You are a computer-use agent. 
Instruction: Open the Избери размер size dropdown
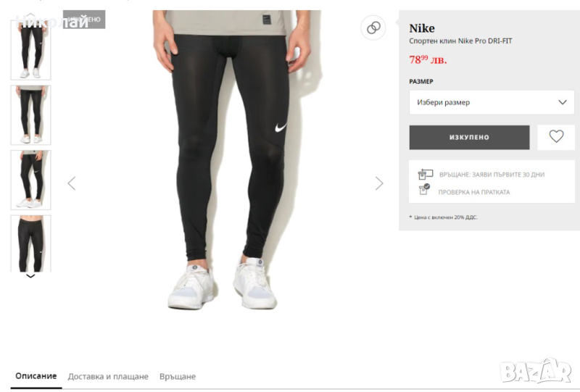pos(492,102)
